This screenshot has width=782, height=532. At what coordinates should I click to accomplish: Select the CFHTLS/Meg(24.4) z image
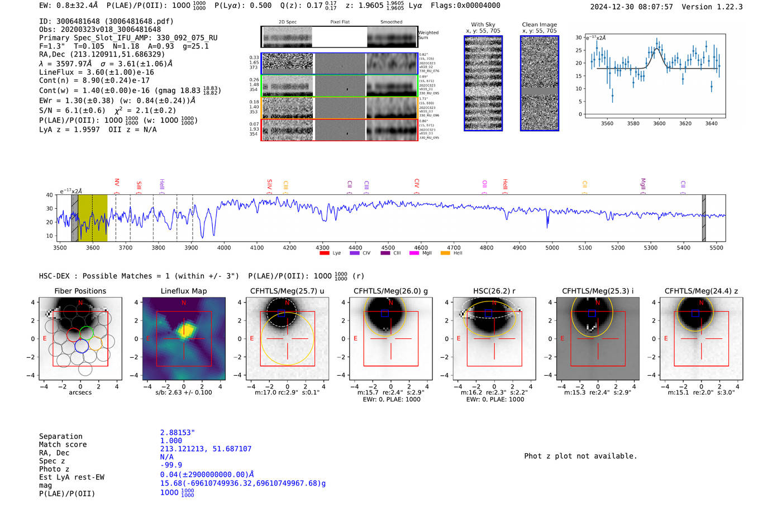(x=701, y=338)
